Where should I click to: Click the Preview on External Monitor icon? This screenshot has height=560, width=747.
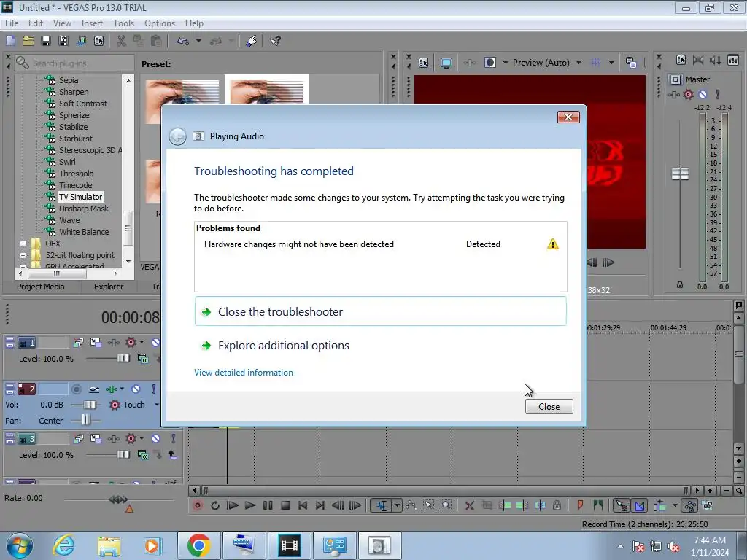click(x=446, y=63)
